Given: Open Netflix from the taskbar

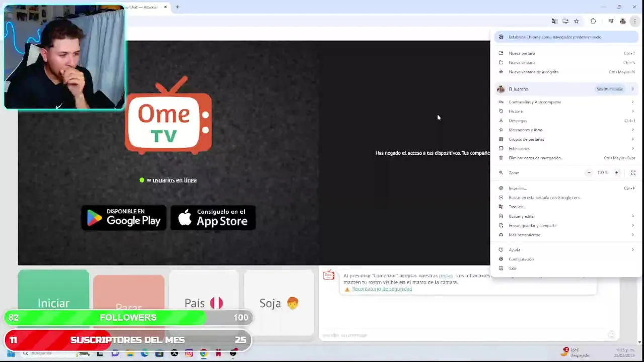Looking at the screenshot, I should [x=218, y=354].
